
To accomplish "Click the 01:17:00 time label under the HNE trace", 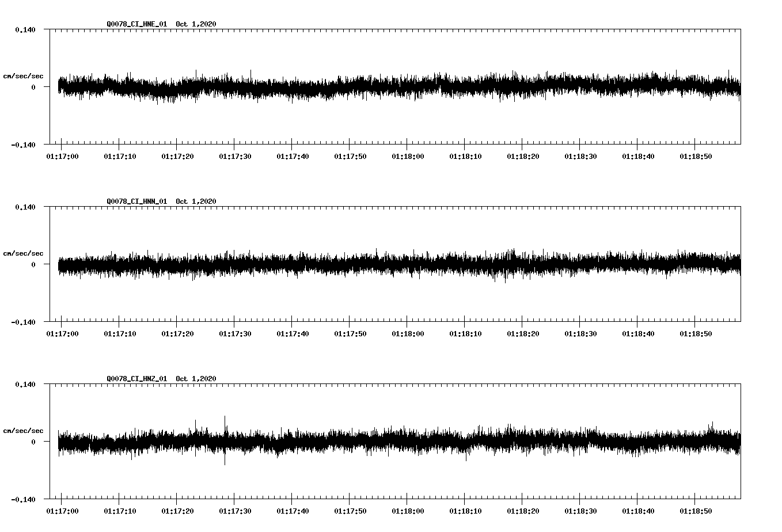I will click(62, 155).
